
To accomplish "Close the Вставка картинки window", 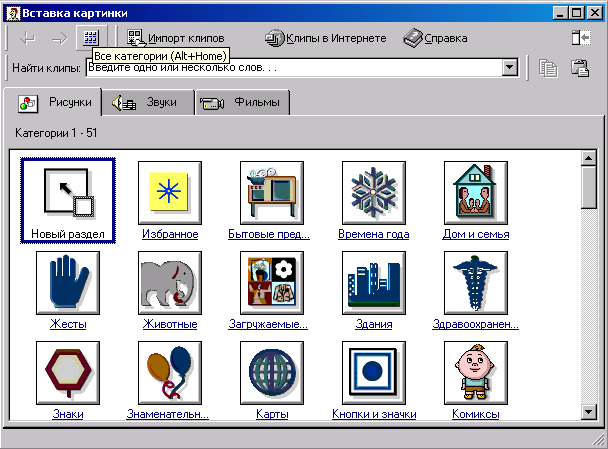I will [x=594, y=13].
